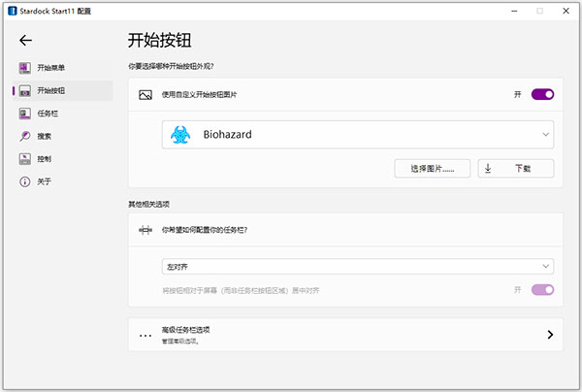582x392 pixels.
Task: Toggle off 使用自定义开始按钮图片 switch
Action: [542, 95]
